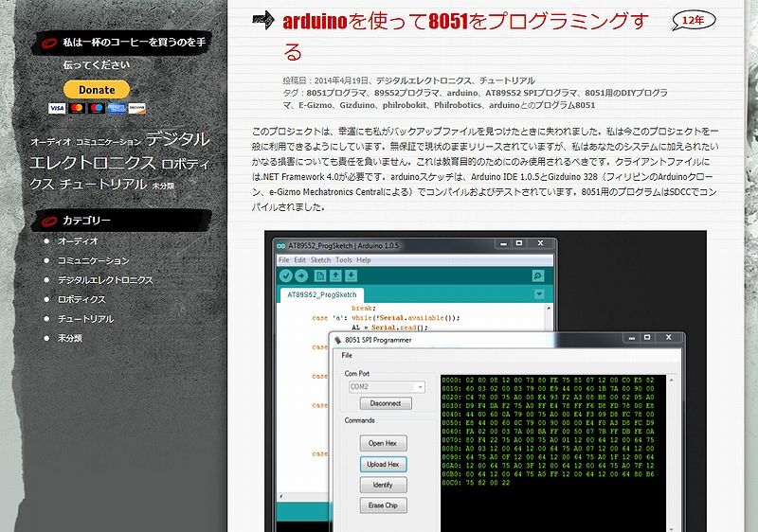Click the red swirl beside カテゴリー heading
This screenshot has width=758, height=532.
tap(49, 222)
